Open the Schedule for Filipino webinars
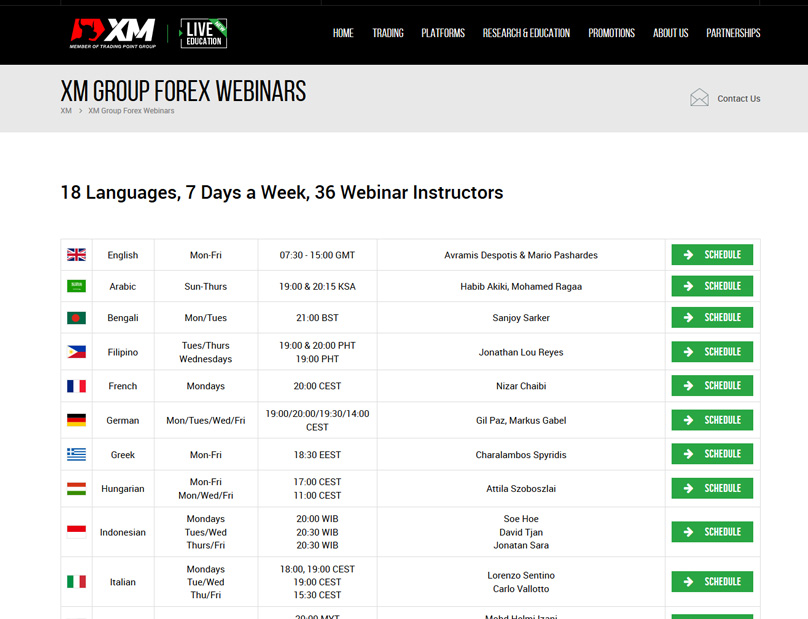808x619 pixels. click(712, 352)
